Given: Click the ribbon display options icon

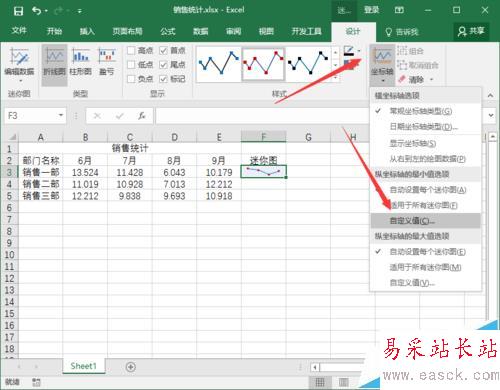Looking at the screenshot, I should (x=399, y=10).
